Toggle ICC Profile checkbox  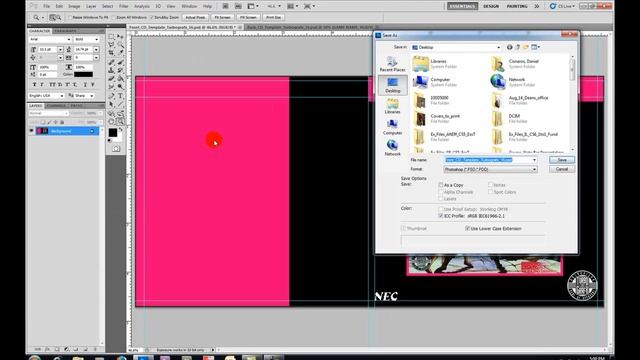[x=441, y=216]
